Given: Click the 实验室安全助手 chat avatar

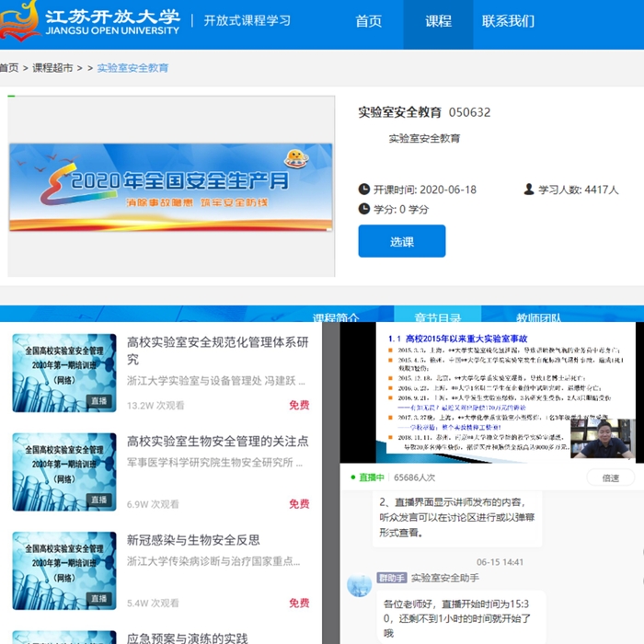Looking at the screenshot, I should tap(359, 584).
